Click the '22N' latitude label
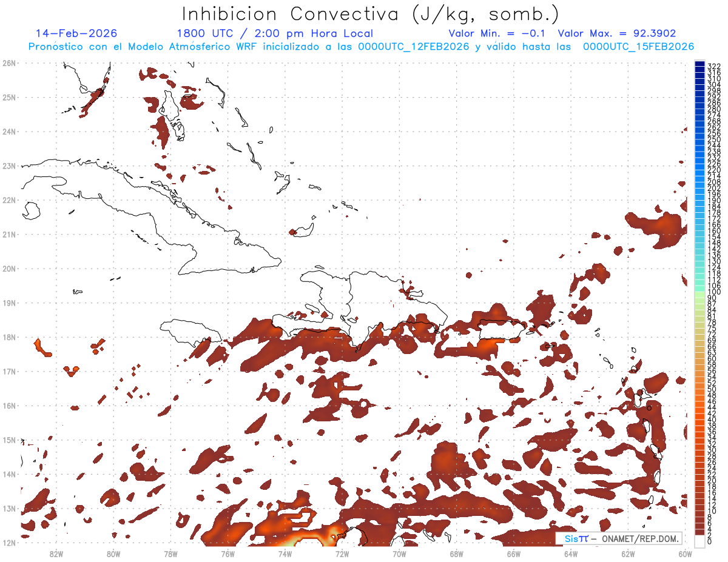 tap(8, 200)
